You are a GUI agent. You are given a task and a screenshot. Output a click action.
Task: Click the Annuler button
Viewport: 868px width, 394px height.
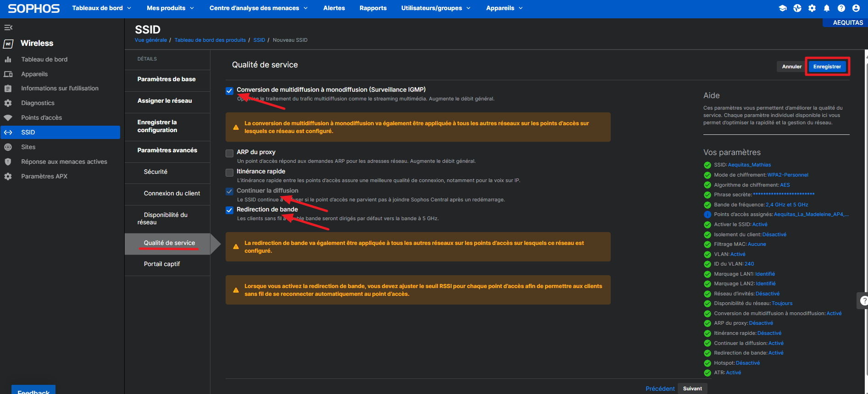point(792,67)
